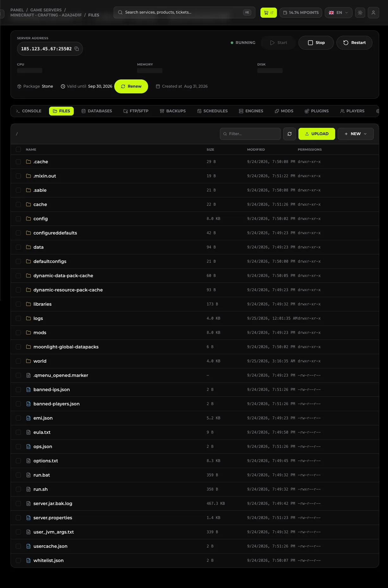Image resolution: width=388 pixels, height=588 pixels.
Task: Click the ops.json file icon
Action: (28, 447)
